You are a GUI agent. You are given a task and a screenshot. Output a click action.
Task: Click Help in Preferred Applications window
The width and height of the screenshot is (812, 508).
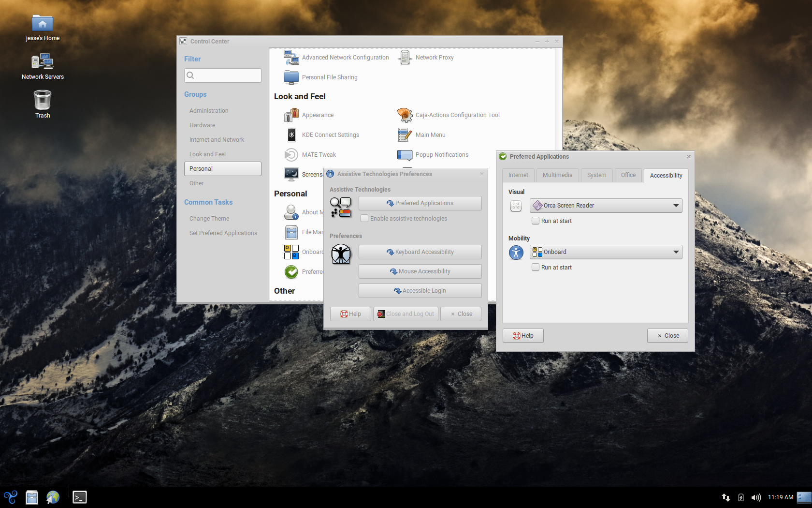[523, 336]
